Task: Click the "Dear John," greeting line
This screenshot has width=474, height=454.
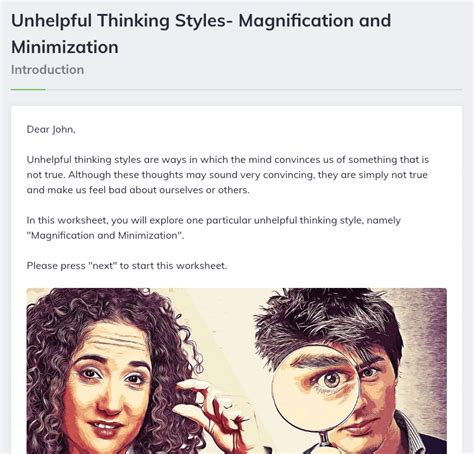Action: (51, 129)
